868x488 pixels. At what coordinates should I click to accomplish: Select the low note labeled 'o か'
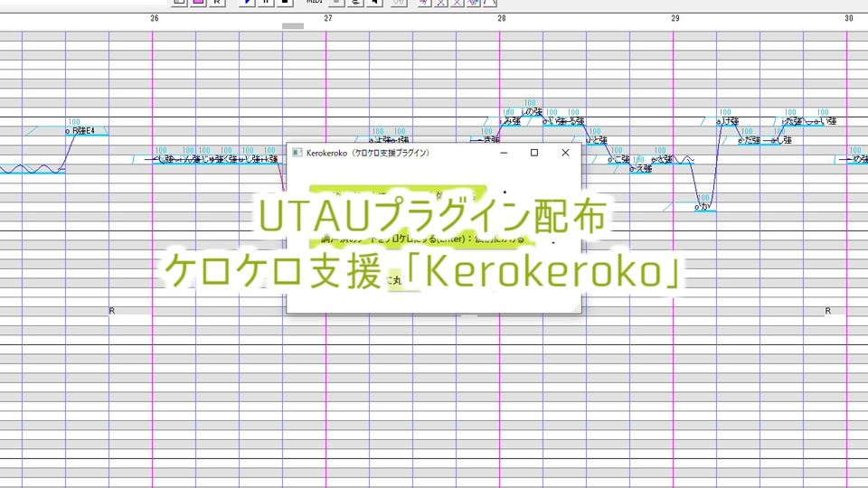pyautogui.click(x=704, y=207)
